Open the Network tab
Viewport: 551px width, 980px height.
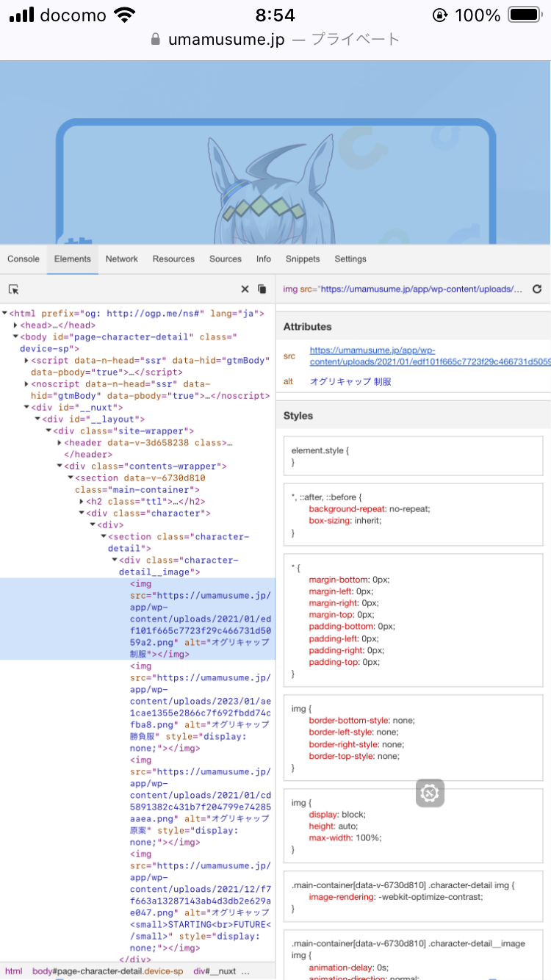point(121,259)
